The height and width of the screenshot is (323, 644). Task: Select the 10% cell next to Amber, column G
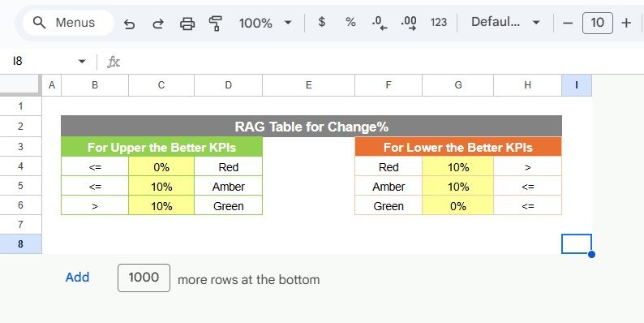coord(458,186)
